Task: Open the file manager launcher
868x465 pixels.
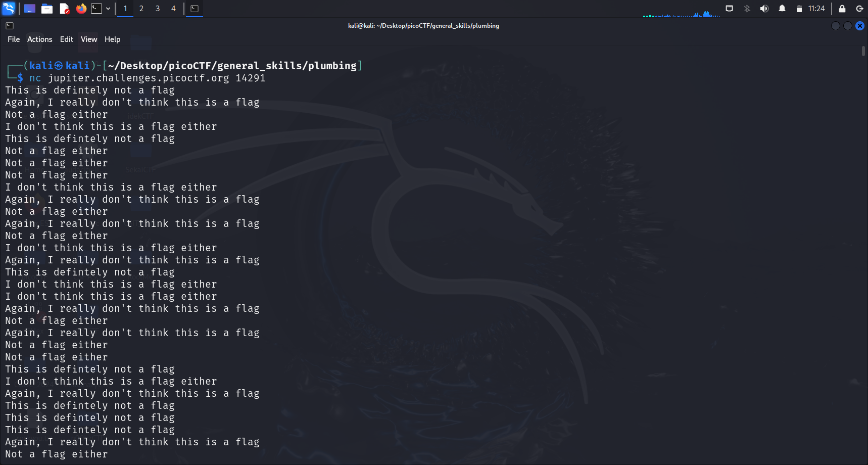Action: (x=47, y=9)
